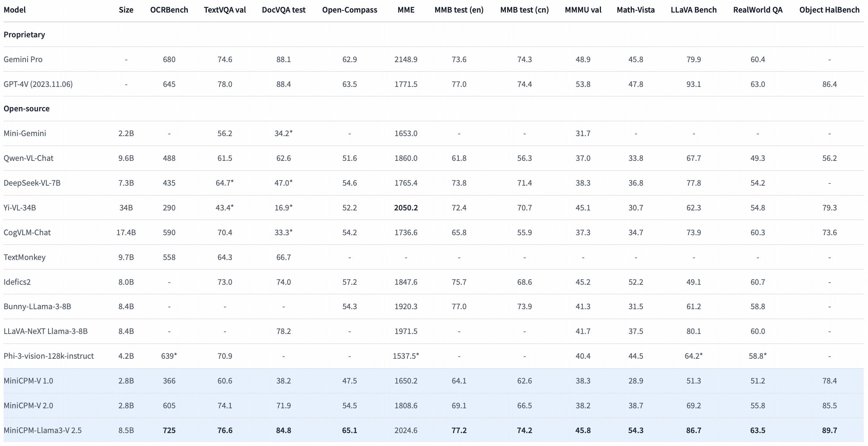Select the TextMonkey model name
The height and width of the screenshot is (446, 868).
click(x=24, y=257)
